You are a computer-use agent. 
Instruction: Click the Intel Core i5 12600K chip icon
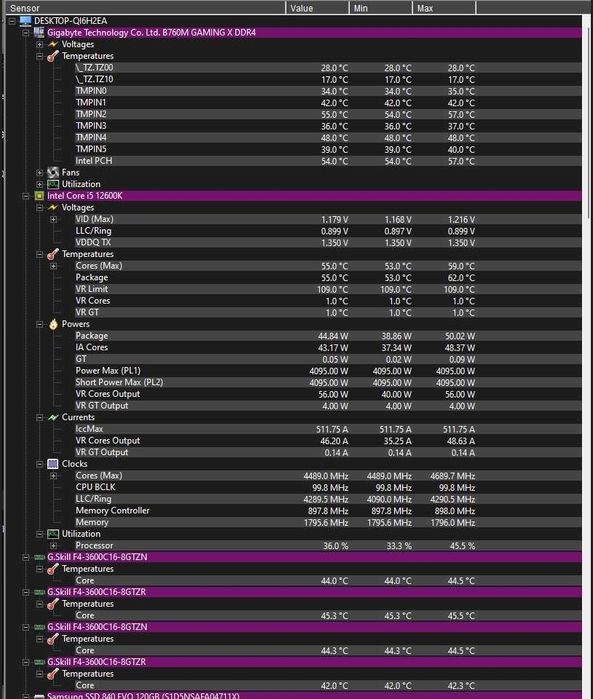coord(39,196)
